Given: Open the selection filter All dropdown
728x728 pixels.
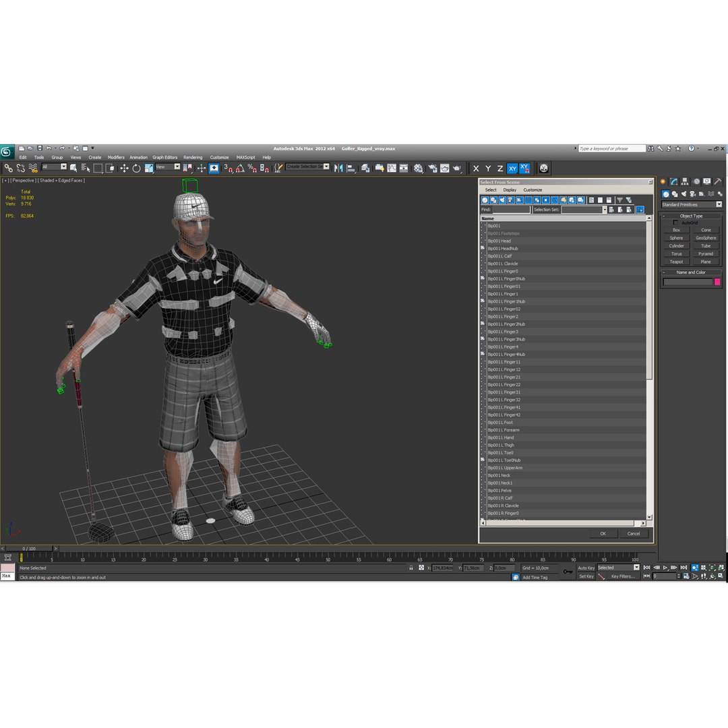Looking at the screenshot, I should [55, 166].
